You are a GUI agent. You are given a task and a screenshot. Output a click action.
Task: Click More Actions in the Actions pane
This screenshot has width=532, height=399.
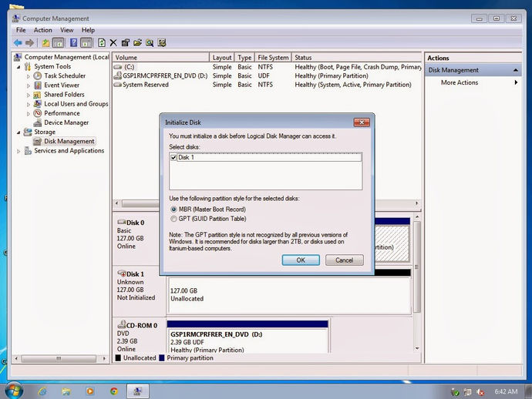[460, 82]
